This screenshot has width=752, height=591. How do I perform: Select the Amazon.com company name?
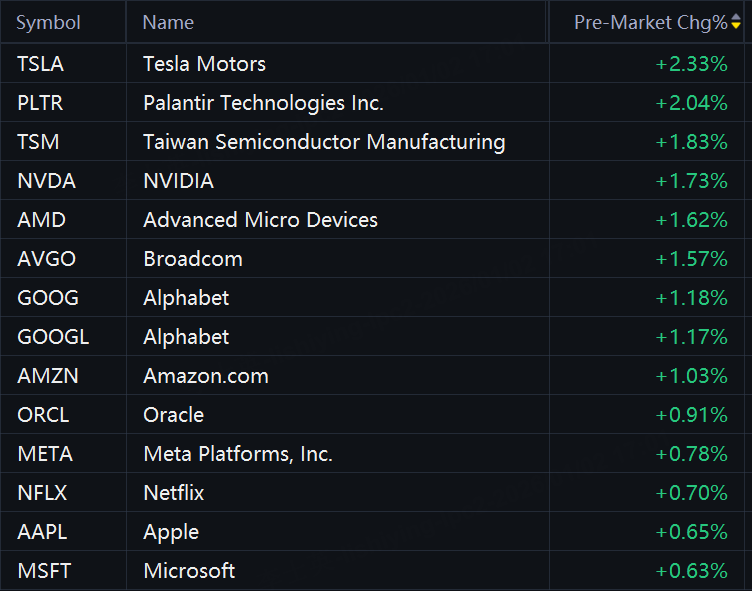pyautogui.click(x=206, y=376)
